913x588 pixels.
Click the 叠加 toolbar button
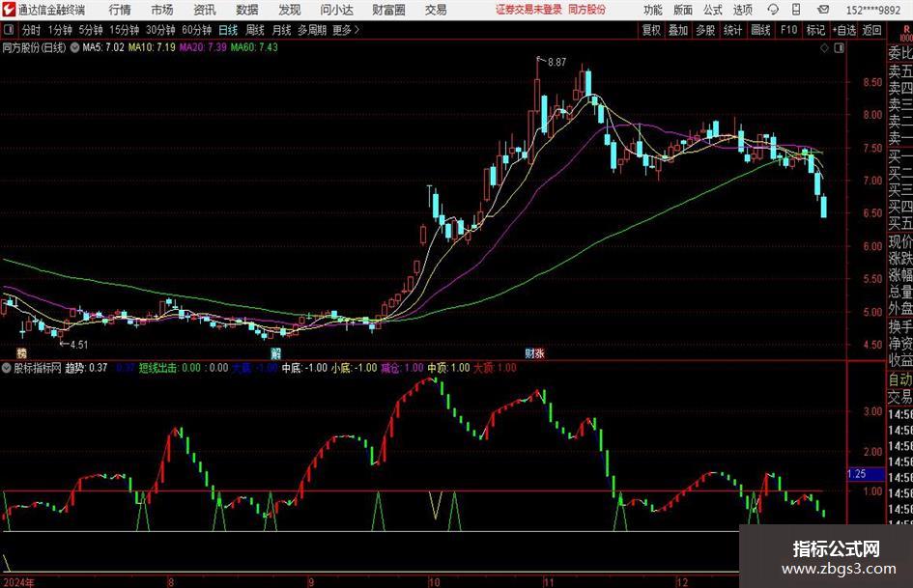click(x=678, y=30)
